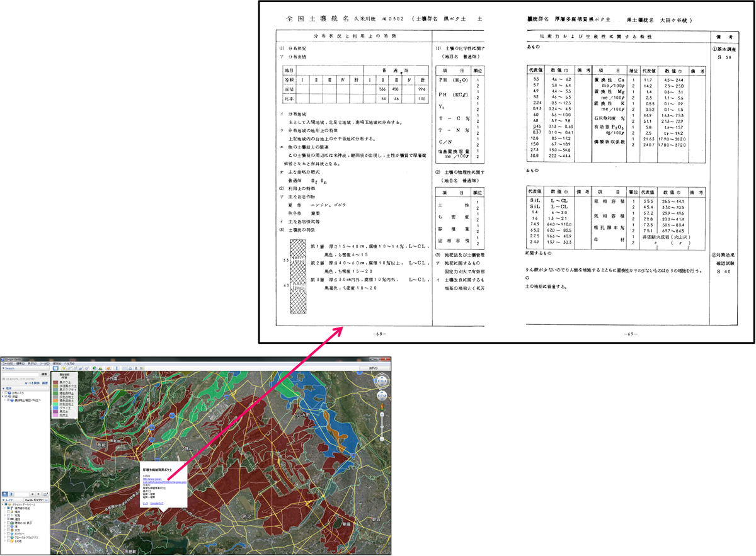
Task: Toggle the 保留 checkbox in Places
Action: pyautogui.click(x=6, y=396)
